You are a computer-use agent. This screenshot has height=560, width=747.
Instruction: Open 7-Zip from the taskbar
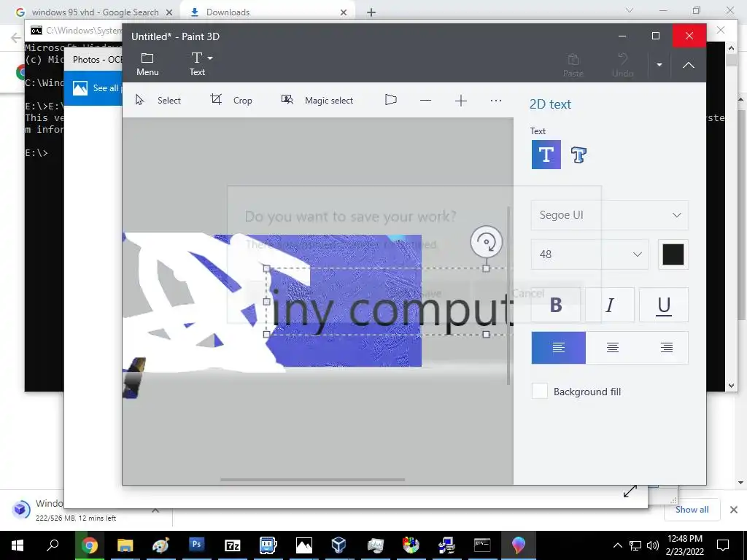tap(232, 545)
